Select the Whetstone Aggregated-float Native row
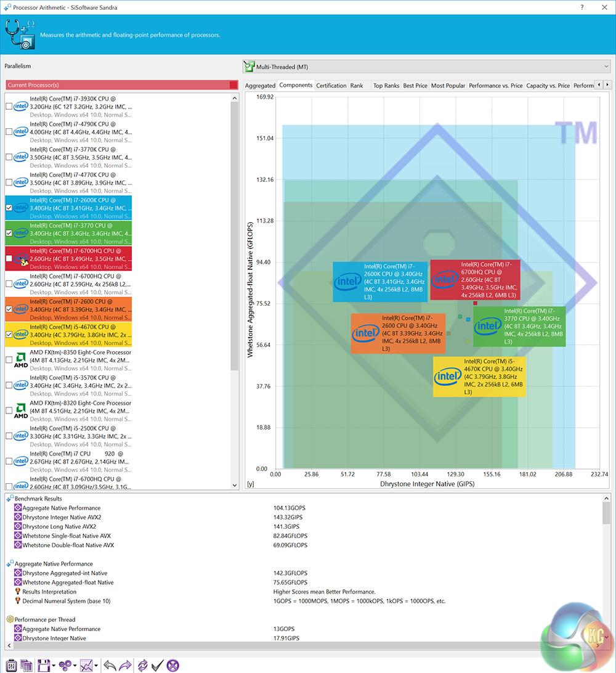Screen dimensions: 616x673 (68, 582)
